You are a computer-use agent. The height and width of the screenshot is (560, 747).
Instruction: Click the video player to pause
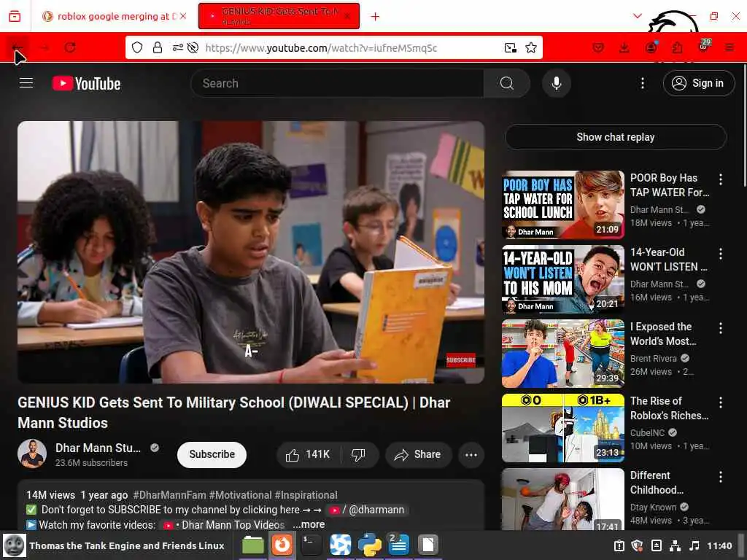[x=251, y=252]
